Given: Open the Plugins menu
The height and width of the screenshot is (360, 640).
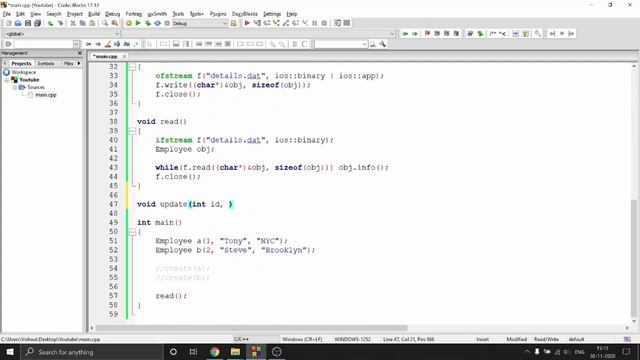Looking at the screenshot, I should coord(218,14).
